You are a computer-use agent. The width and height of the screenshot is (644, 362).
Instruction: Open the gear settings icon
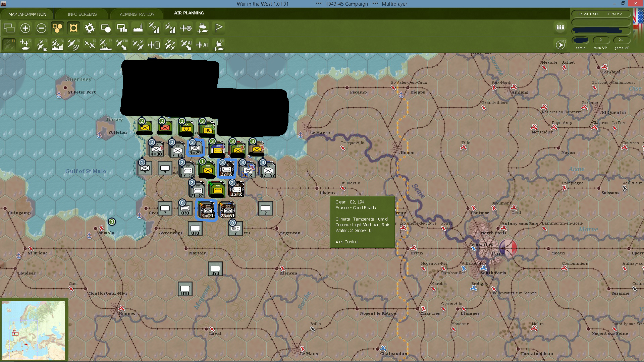[x=90, y=28]
